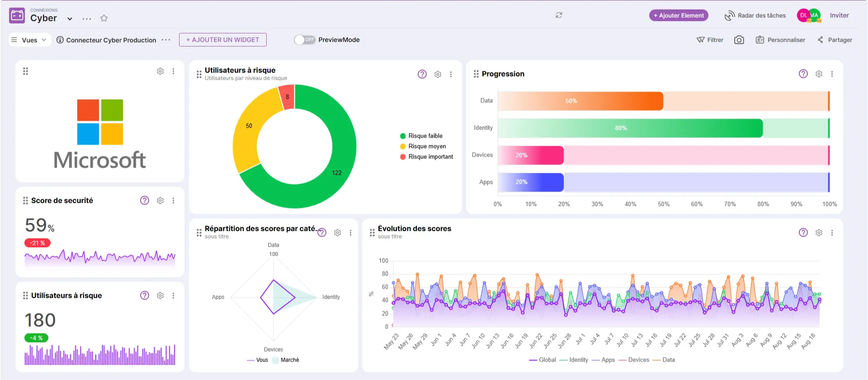Show help for Score de securité widget

144,200
